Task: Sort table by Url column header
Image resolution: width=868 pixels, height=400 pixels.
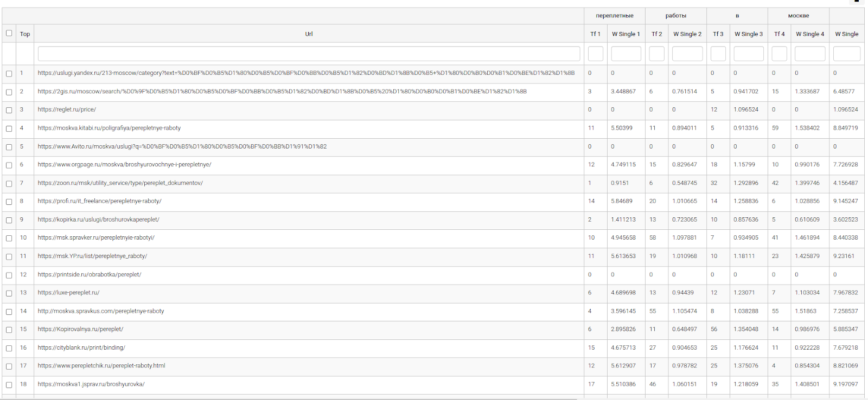Action: click(x=309, y=34)
